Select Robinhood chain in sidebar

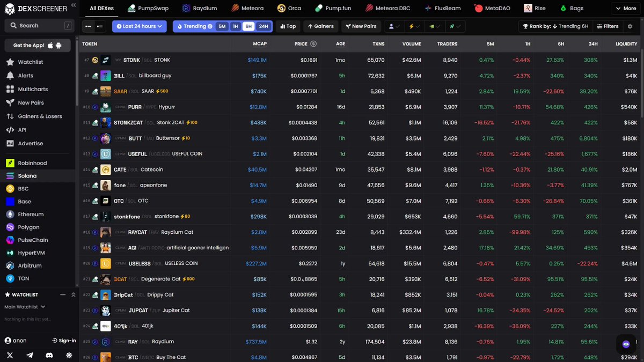tap(39, 163)
